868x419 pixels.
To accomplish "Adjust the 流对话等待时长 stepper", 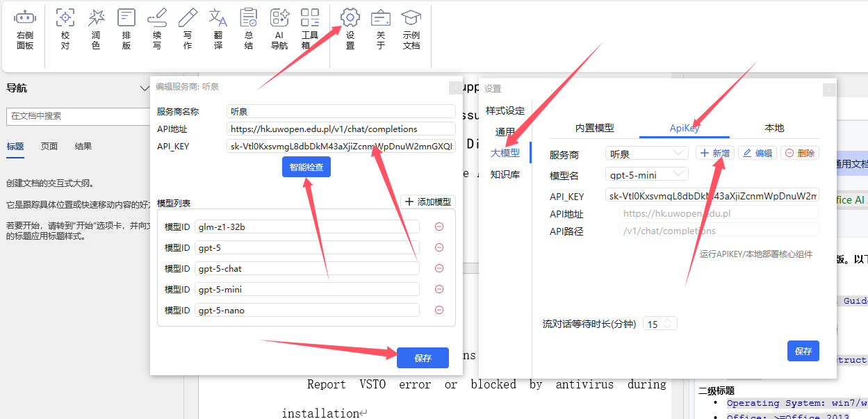I will coord(667,324).
